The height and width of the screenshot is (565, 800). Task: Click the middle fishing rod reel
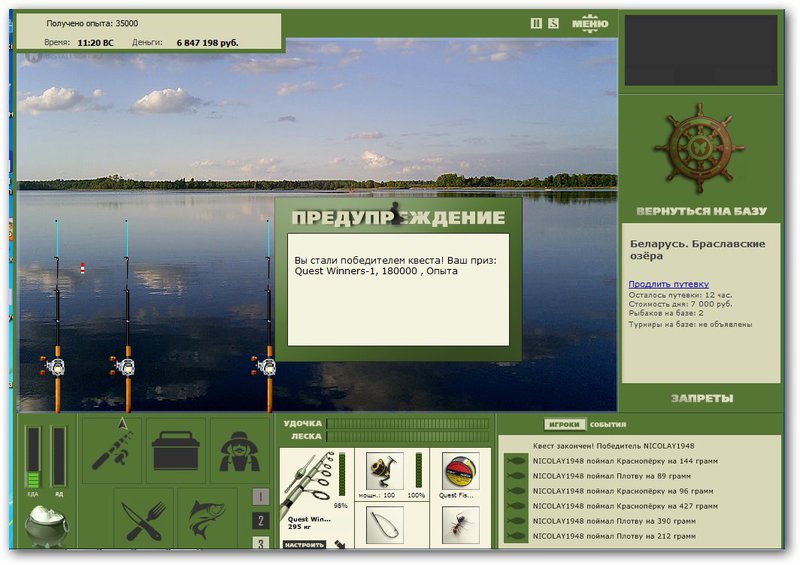pyautogui.click(x=123, y=366)
